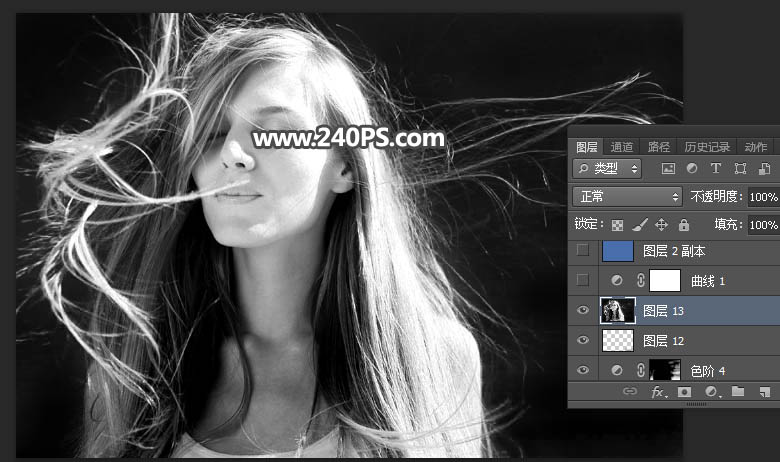Open the 正常 blend mode dropdown
The image size is (780, 462).
627,196
